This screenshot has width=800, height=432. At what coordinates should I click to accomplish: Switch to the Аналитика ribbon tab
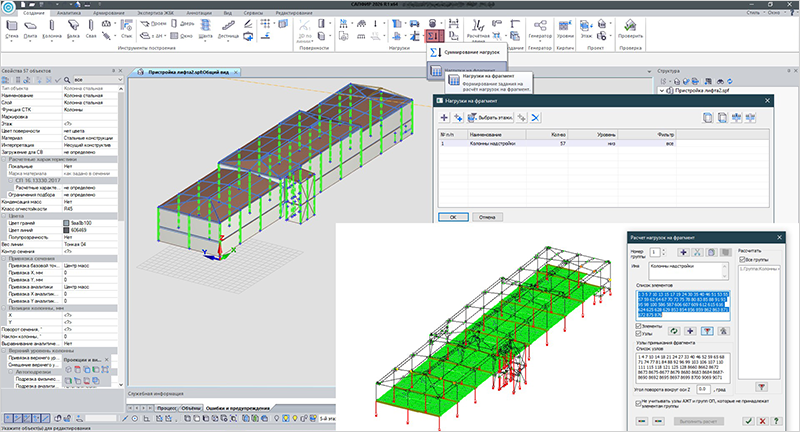[68, 13]
